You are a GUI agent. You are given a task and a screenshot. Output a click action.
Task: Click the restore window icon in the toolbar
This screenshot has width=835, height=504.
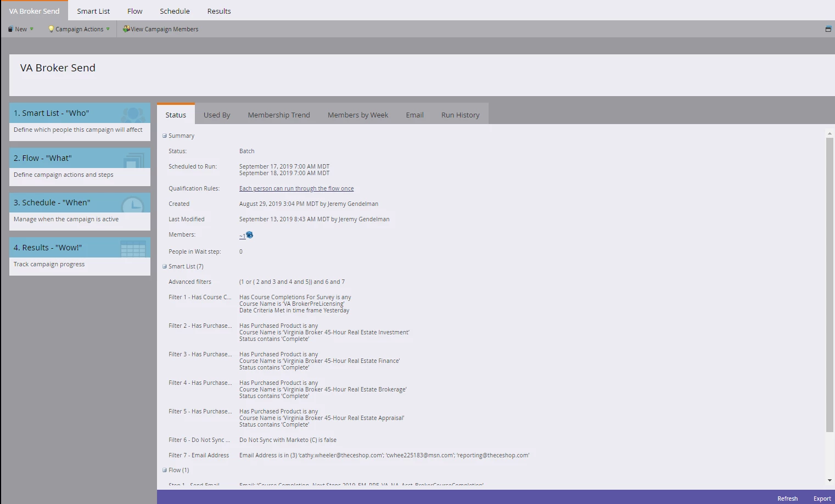point(828,29)
